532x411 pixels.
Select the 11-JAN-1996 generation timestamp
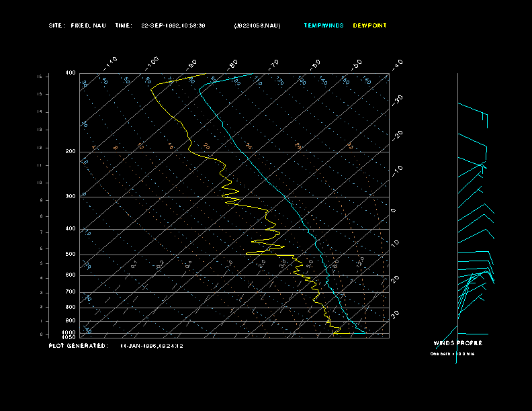[152, 346]
